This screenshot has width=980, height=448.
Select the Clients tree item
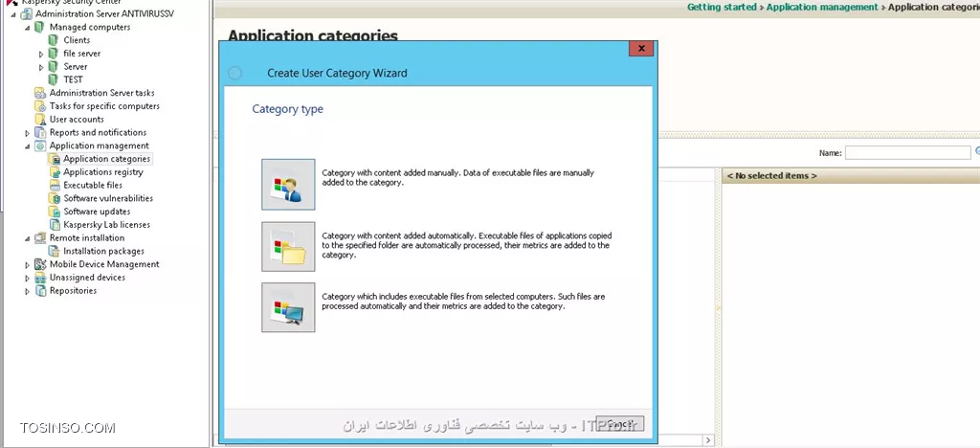tap(77, 40)
